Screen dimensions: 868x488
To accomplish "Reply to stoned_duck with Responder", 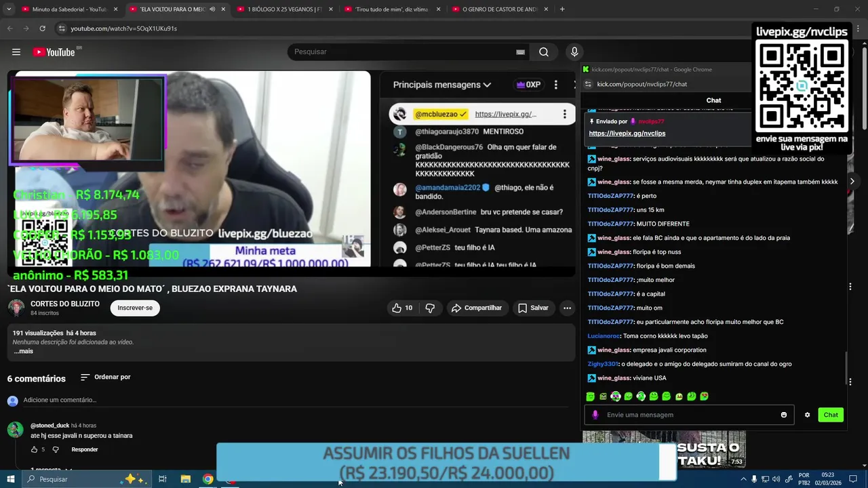I will 85,449.
